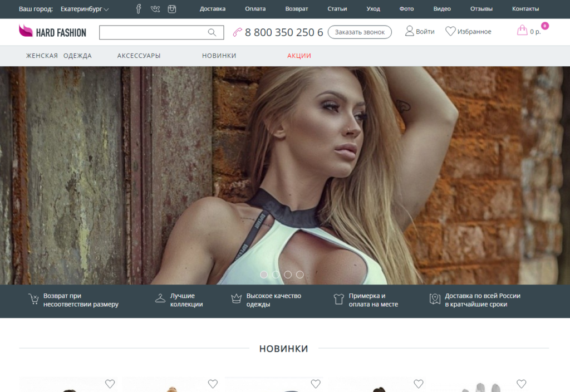Click the cart icon by Возврат при несоответствии

click(x=33, y=299)
